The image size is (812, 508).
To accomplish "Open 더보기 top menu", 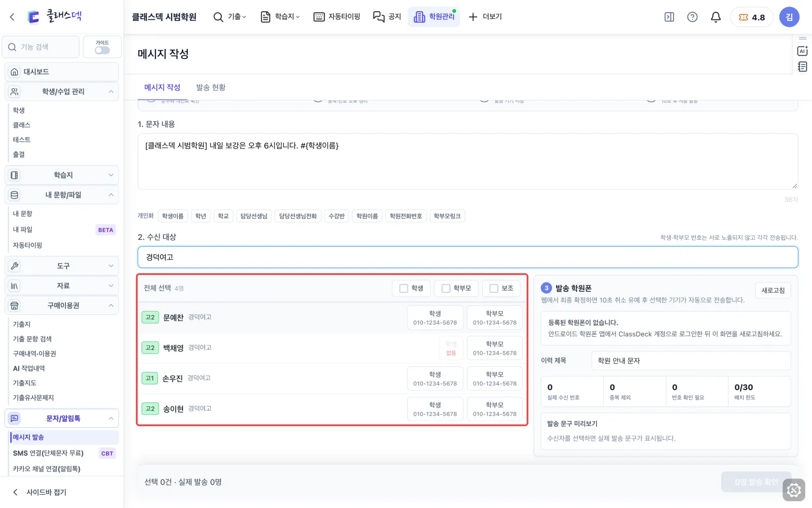I will (x=485, y=17).
